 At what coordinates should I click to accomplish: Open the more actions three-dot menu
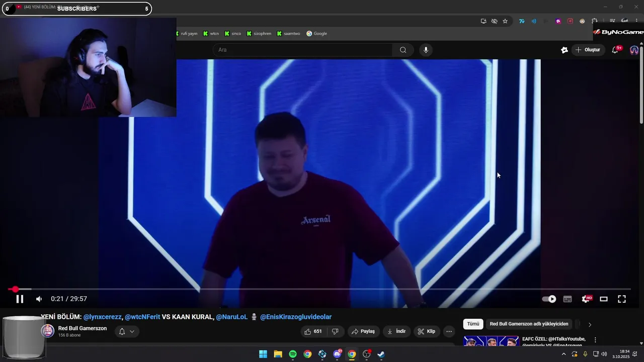449,331
